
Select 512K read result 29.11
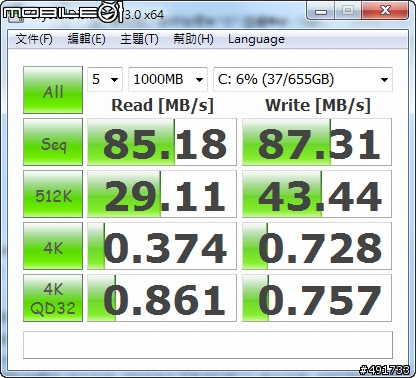point(162,194)
